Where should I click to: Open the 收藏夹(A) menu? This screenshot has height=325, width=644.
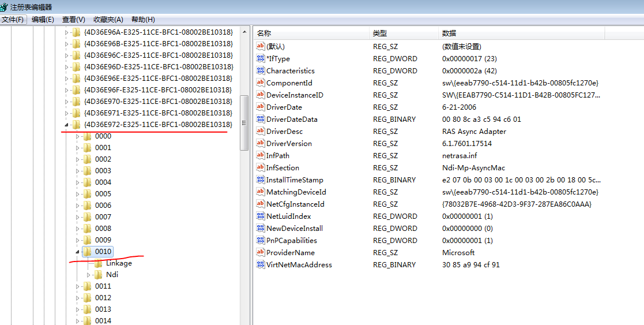(108, 20)
